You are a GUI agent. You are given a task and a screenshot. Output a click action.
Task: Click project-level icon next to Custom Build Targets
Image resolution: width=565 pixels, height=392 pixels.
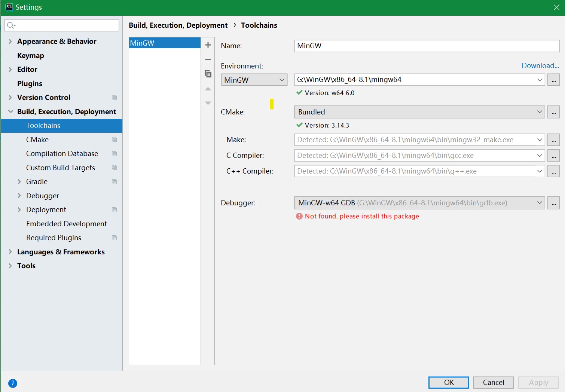[114, 168]
